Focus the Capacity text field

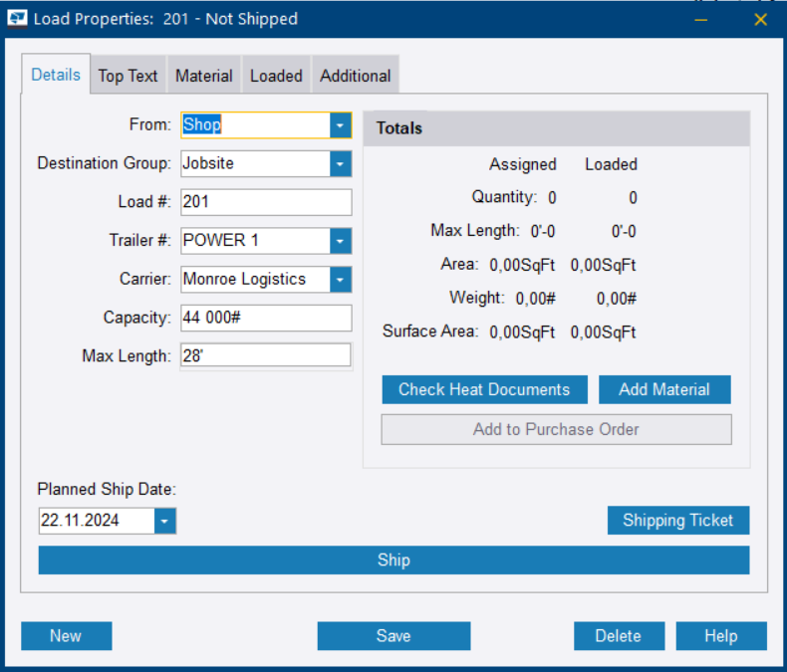click(265, 319)
